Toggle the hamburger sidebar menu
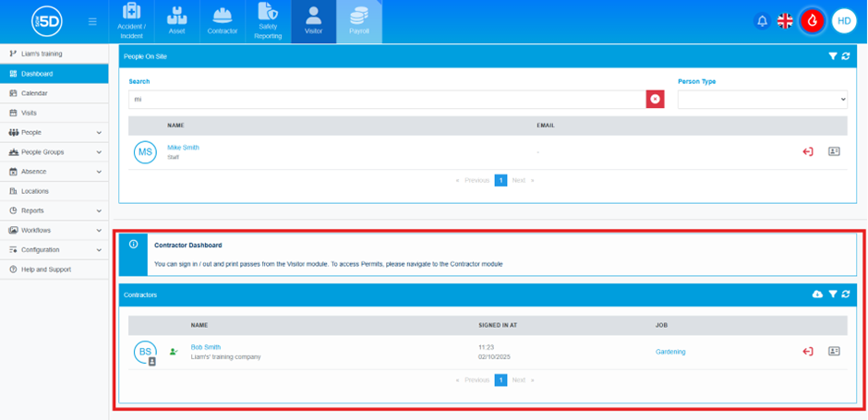Image resolution: width=868 pixels, height=420 pixels. (92, 21)
